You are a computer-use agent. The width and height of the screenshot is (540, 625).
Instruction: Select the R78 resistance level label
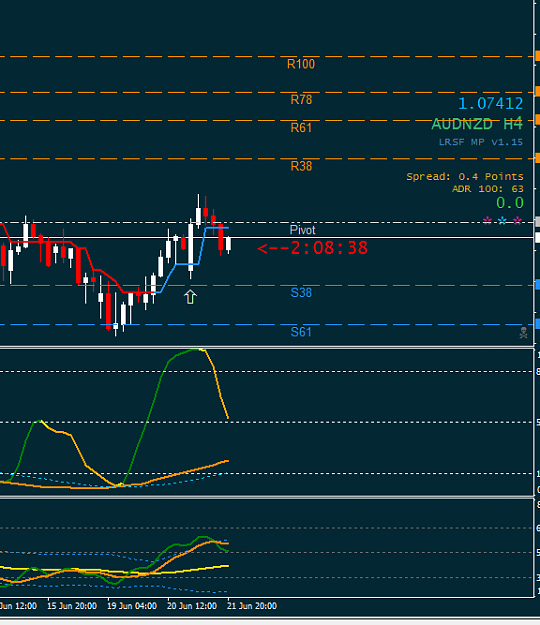[301, 100]
